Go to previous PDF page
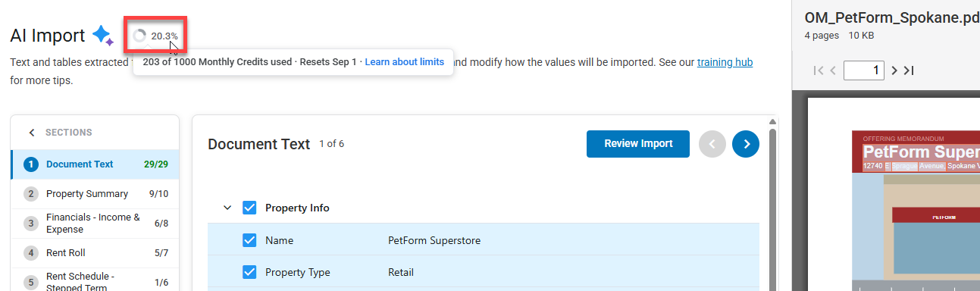The width and height of the screenshot is (980, 291). point(833,70)
